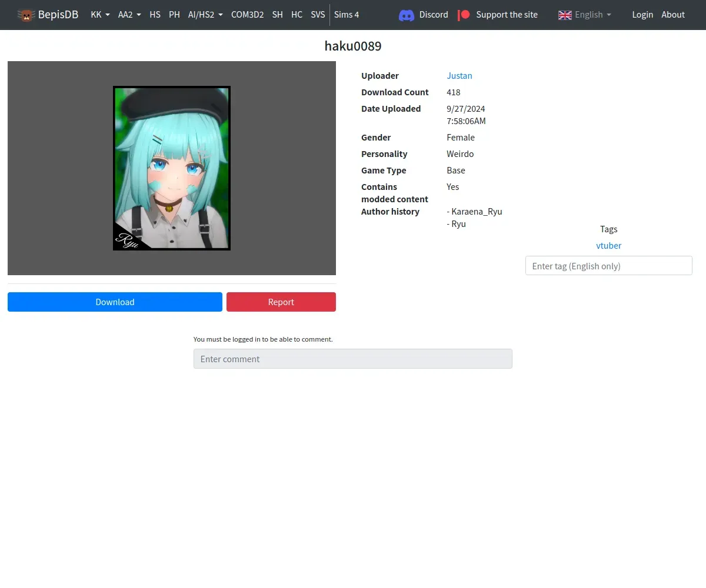Click the haku0089 page title
The image size is (706, 588).
(353, 46)
